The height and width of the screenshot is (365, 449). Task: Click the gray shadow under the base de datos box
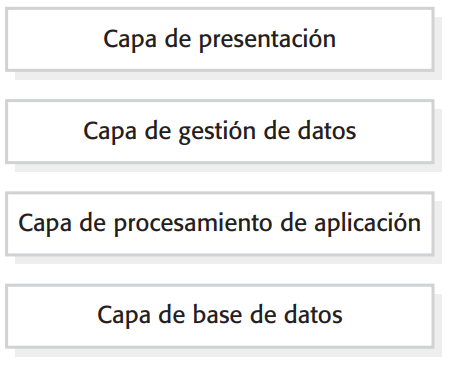(228, 352)
